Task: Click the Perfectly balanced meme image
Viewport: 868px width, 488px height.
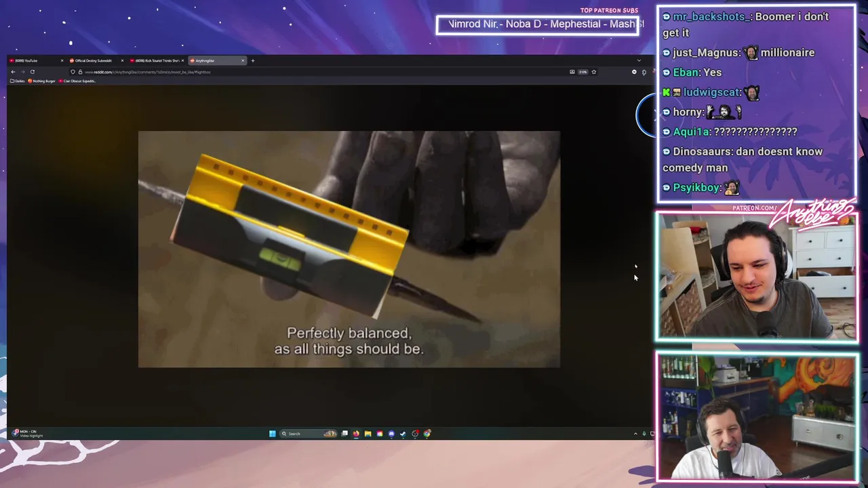Action: [349, 249]
